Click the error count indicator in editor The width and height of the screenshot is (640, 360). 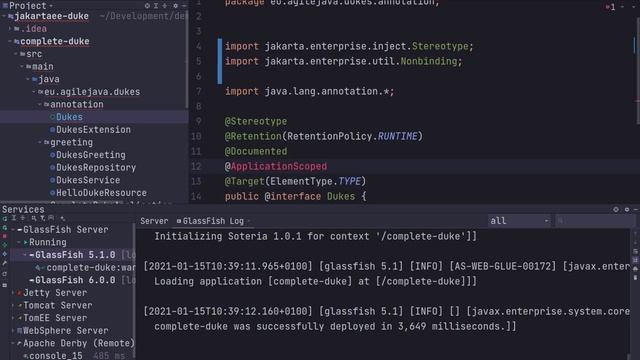pyautogui.click(x=610, y=7)
